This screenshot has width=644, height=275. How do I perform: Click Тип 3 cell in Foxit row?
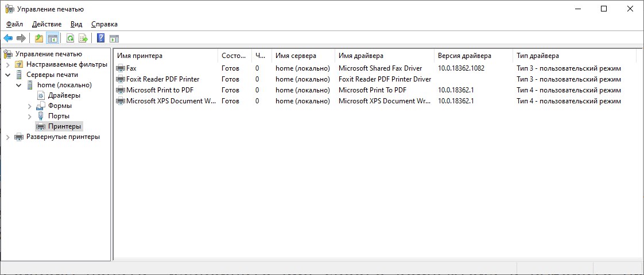[x=569, y=79]
